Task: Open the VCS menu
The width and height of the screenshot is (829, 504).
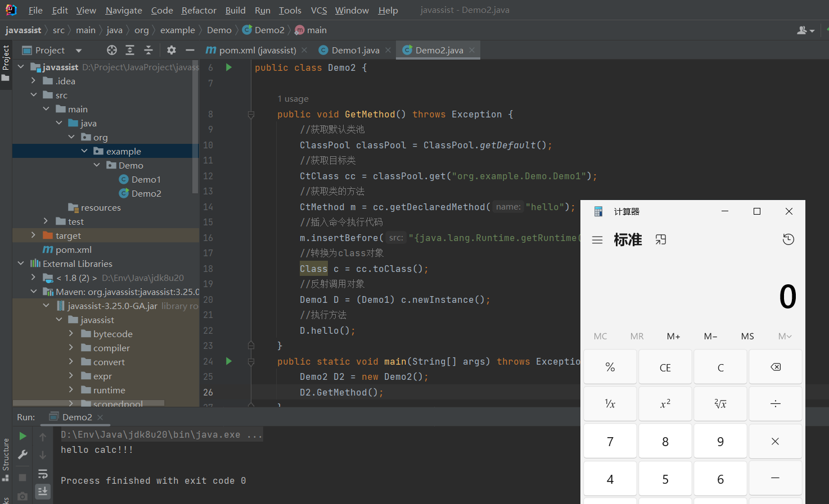Action: [x=319, y=10]
